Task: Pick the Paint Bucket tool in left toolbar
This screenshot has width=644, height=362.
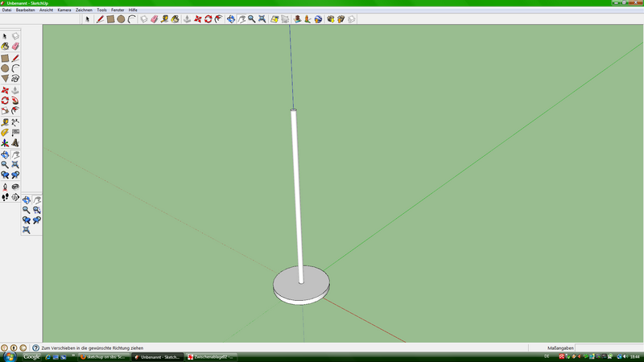Action: 5,47
